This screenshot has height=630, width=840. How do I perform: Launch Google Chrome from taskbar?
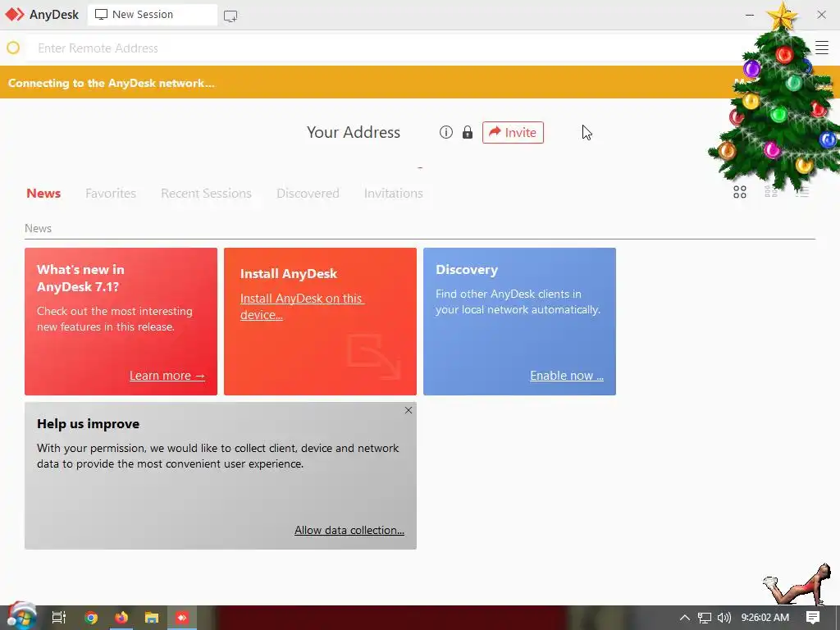click(x=91, y=618)
